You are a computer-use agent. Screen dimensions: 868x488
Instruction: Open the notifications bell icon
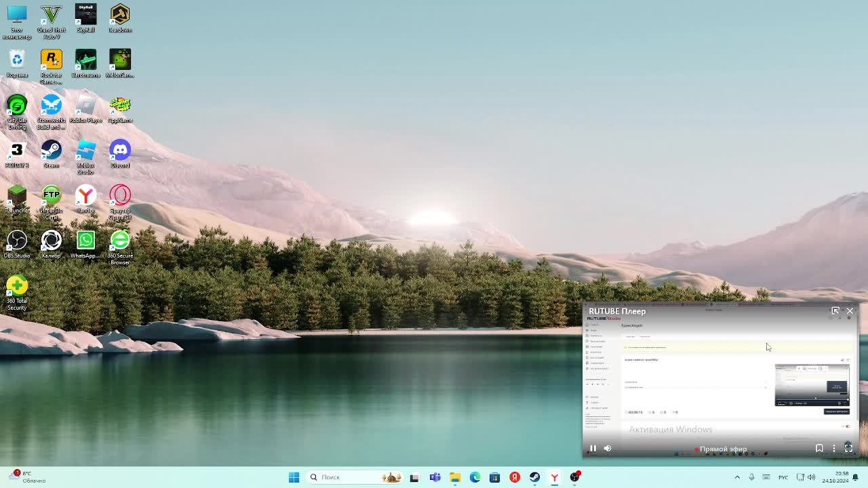point(856,477)
